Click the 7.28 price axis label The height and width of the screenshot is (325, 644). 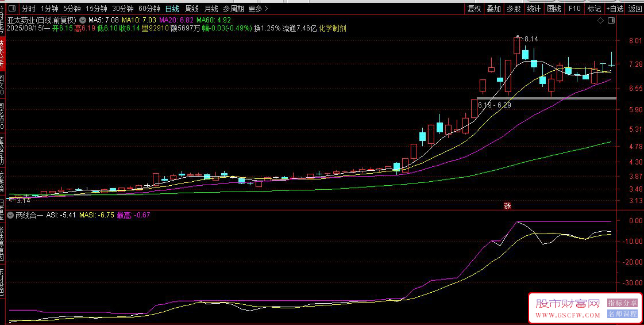tap(635, 64)
